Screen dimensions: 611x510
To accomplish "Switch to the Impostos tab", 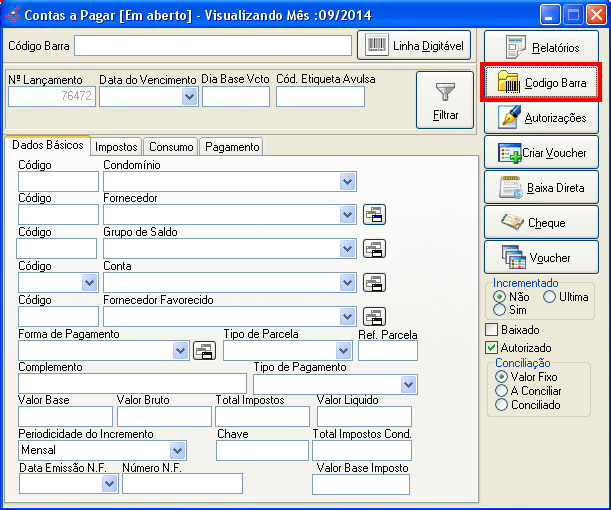I will (116, 147).
